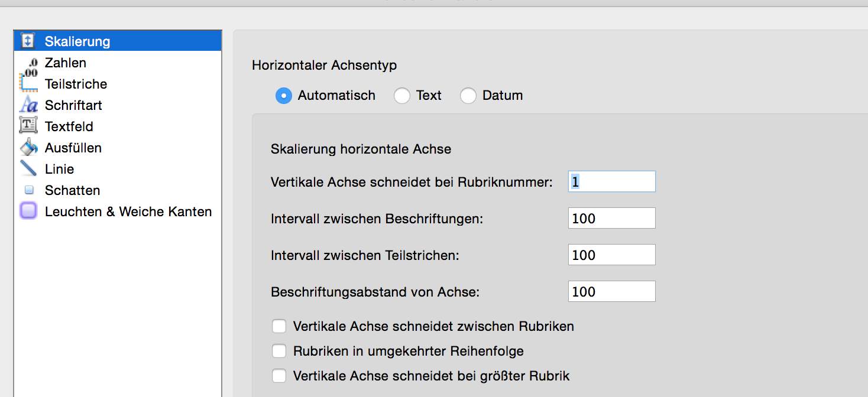Select the Linie line style icon
868x397 pixels.
[30, 168]
